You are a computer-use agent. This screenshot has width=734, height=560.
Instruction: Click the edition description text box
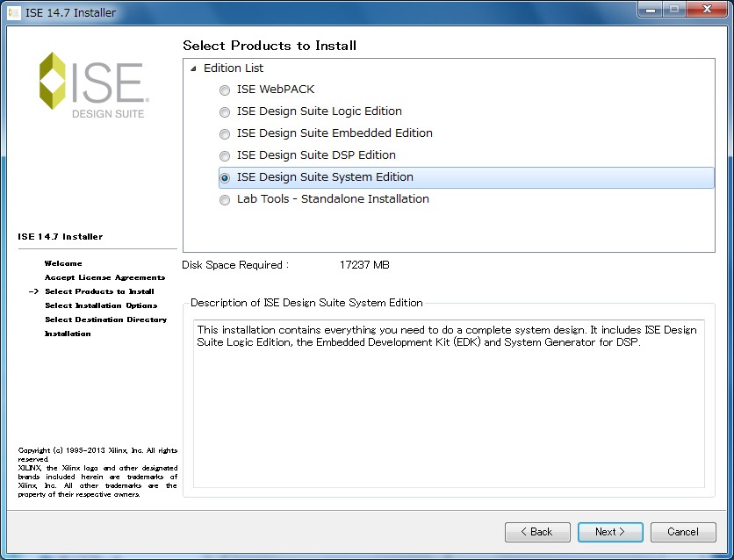449,404
